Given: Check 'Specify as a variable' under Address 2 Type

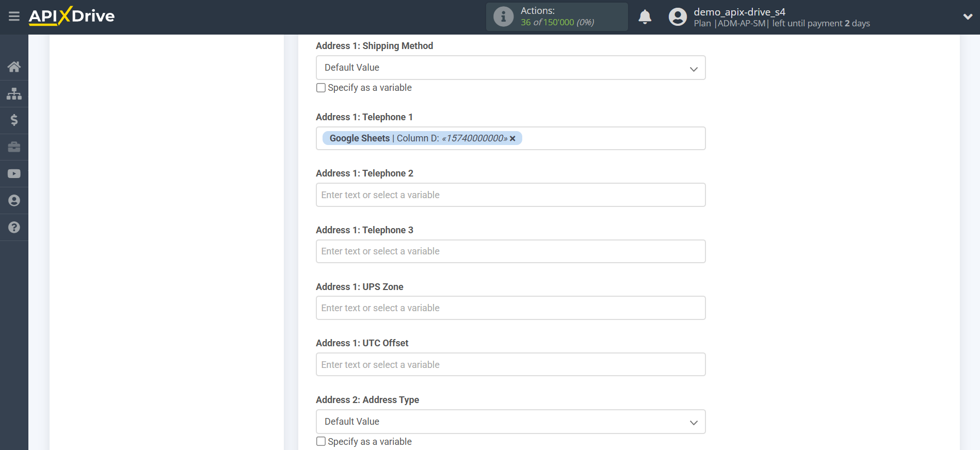Looking at the screenshot, I should (x=321, y=441).
